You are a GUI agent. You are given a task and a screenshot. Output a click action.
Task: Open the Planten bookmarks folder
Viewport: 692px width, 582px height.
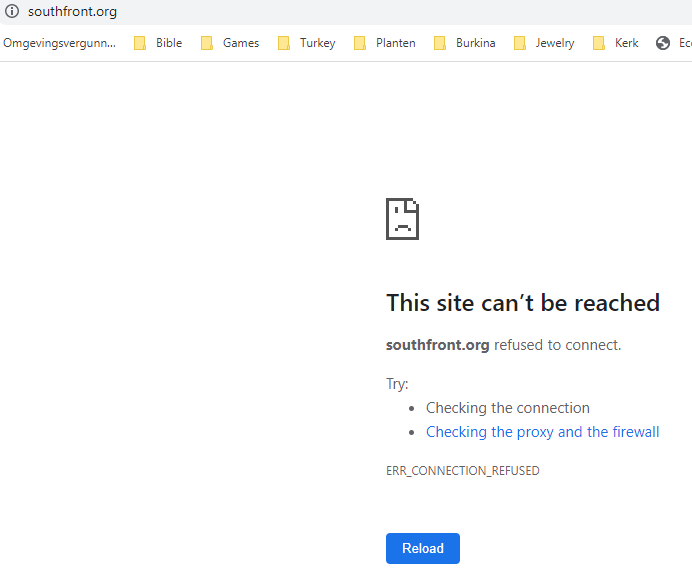[385, 43]
